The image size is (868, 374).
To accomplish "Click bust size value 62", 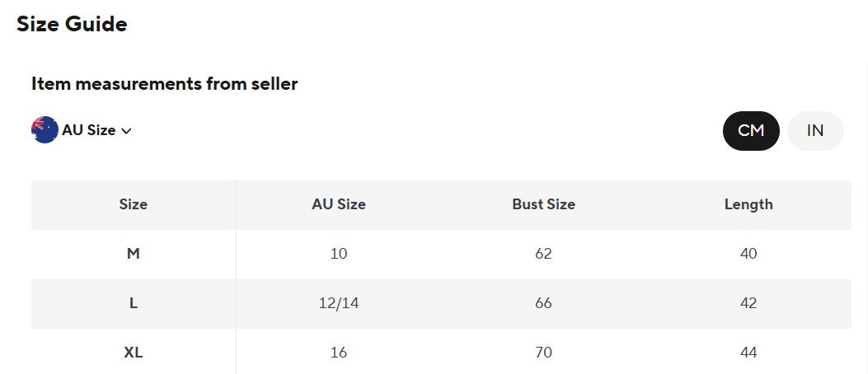I will click(x=543, y=254).
